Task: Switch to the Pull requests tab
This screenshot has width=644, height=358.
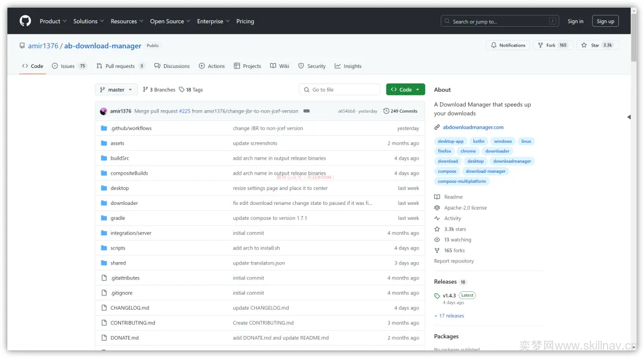Action: 120,66
